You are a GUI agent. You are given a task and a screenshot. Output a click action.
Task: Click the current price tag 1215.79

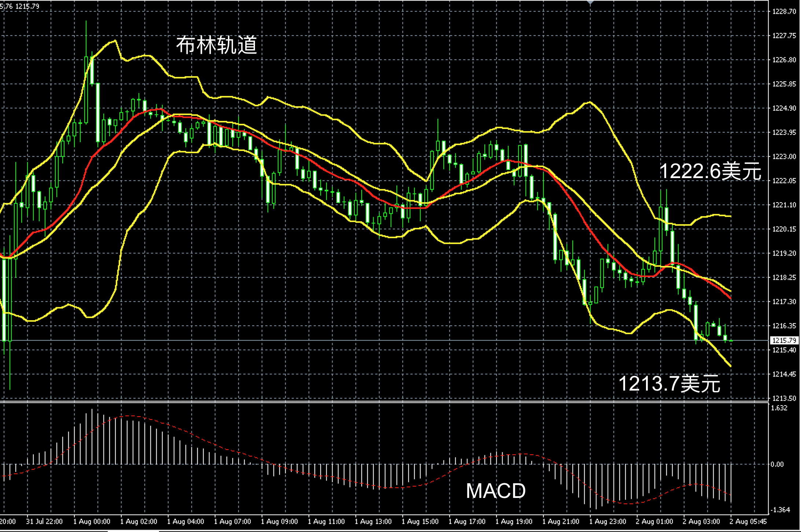coord(784,340)
